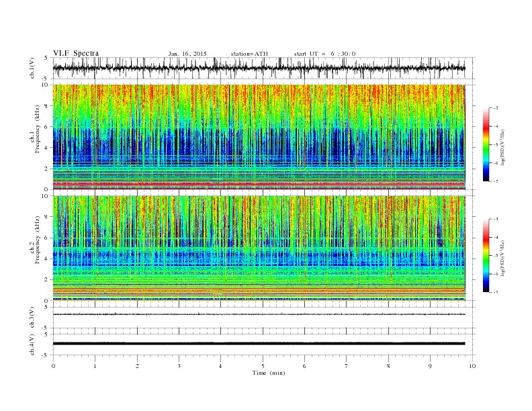This screenshot has width=532, height=411.
Task: Click the "-5" tick on upper colorbar
Action: [x=495, y=145]
